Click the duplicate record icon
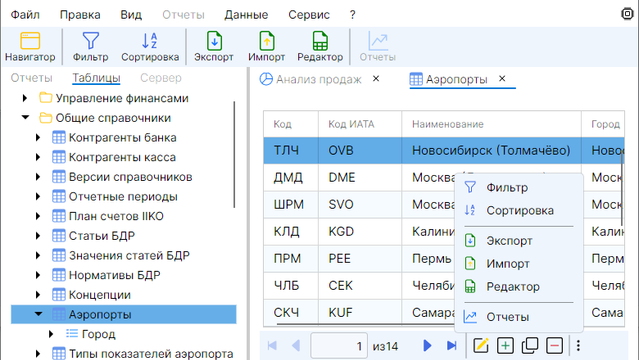The width and height of the screenshot is (639, 360). pyautogui.click(x=530, y=346)
